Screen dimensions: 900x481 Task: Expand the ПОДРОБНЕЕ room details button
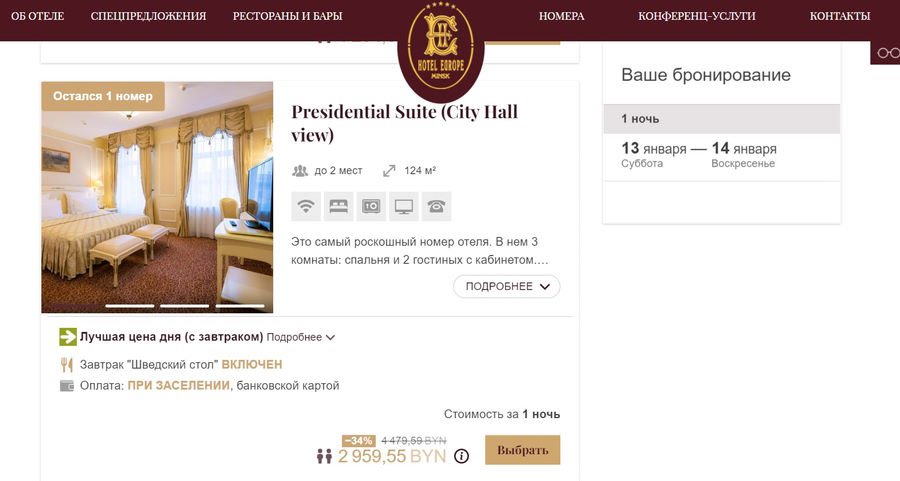507,286
